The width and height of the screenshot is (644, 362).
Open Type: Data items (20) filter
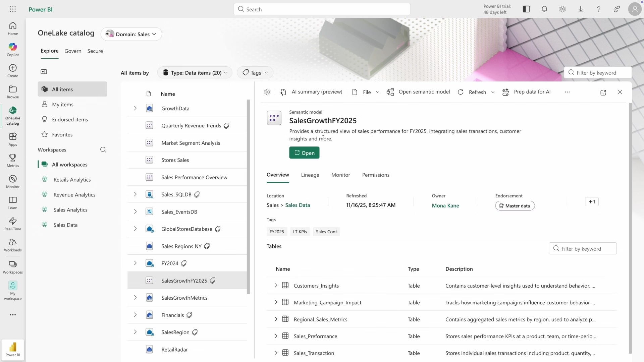tap(195, 73)
